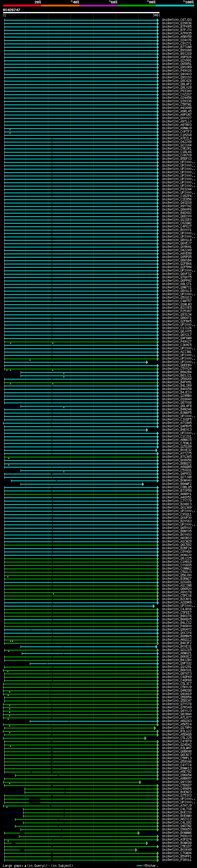This screenshot has height=868, width=197.
Task: Open hit UniRef100_C6TJD3
Action: point(177,20)
